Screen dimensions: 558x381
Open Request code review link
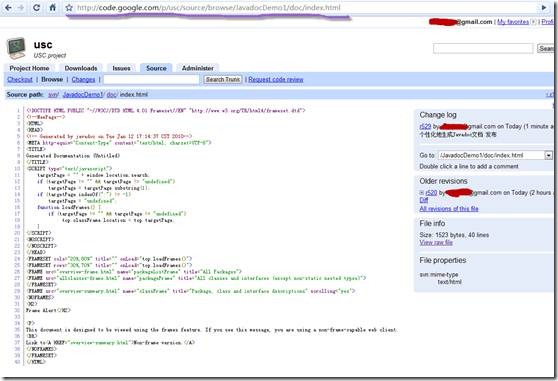[276, 79]
